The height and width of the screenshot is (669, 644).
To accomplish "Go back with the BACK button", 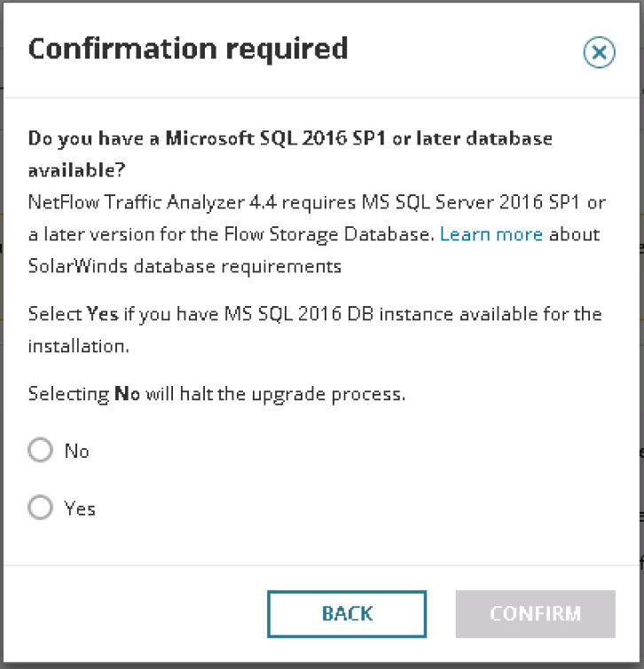I will 347,614.
